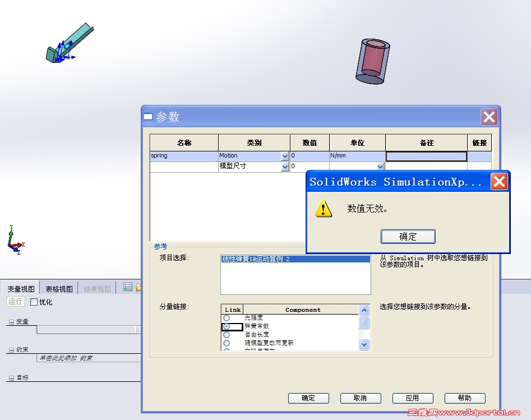Click the Link column header
The image size is (531, 420).
[232, 310]
